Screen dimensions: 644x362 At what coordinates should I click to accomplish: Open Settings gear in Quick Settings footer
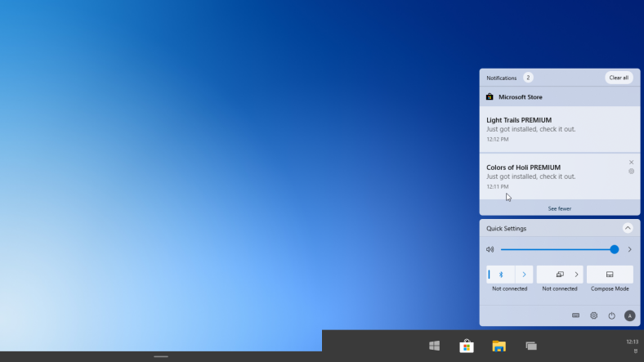click(594, 315)
